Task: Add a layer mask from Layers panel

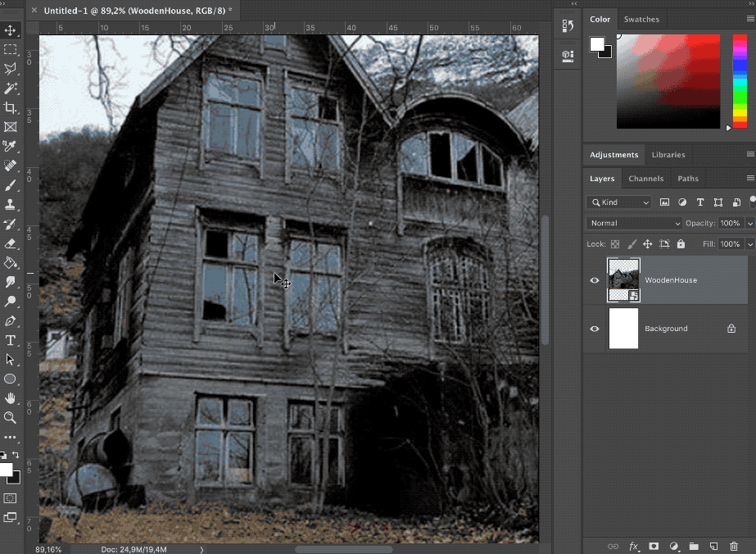Action: click(x=654, y=546)
